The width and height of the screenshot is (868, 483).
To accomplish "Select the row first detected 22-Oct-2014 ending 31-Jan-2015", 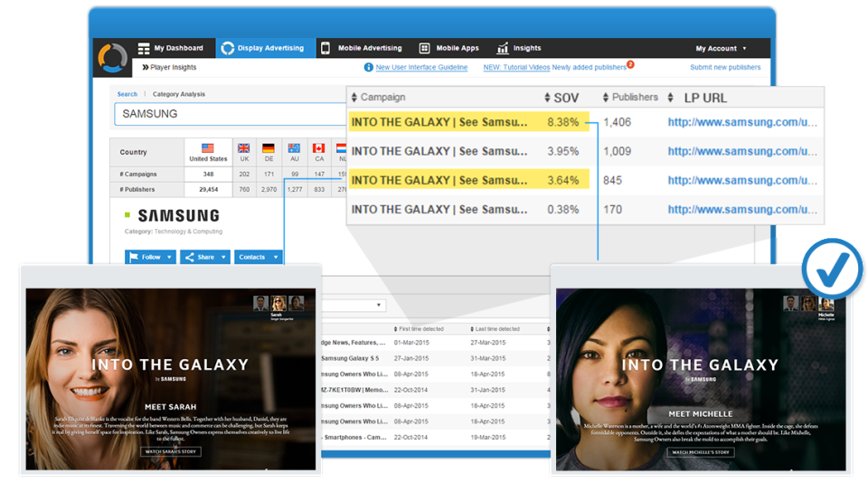I will point(436,390).
